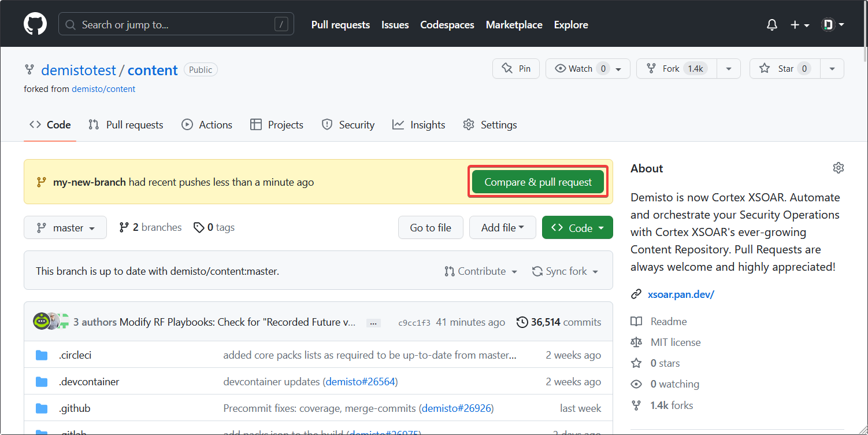This screenshot has width=868, height=435.
Task: View the 0 watching link
Action: [x=665, y=384]
